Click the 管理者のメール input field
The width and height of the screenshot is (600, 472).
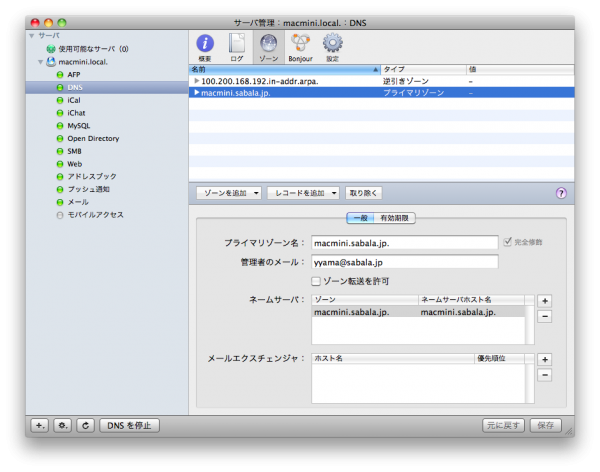tap(405, 262)
